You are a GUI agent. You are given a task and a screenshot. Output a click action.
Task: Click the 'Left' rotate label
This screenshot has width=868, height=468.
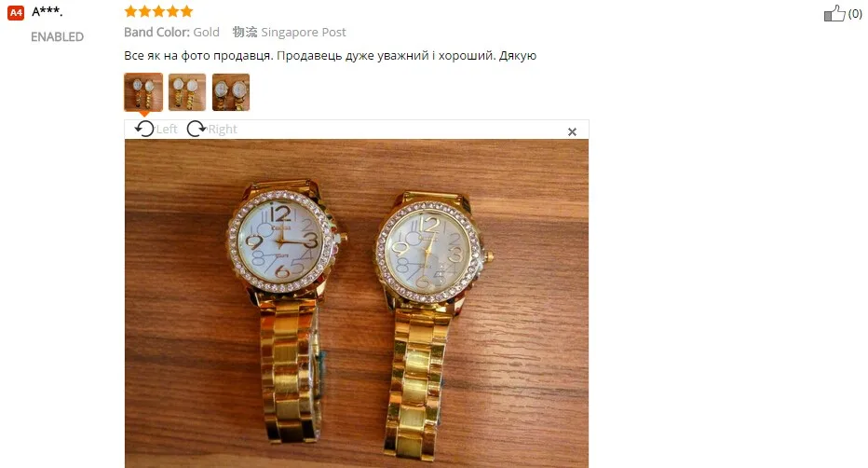click(x=167, y=129)
